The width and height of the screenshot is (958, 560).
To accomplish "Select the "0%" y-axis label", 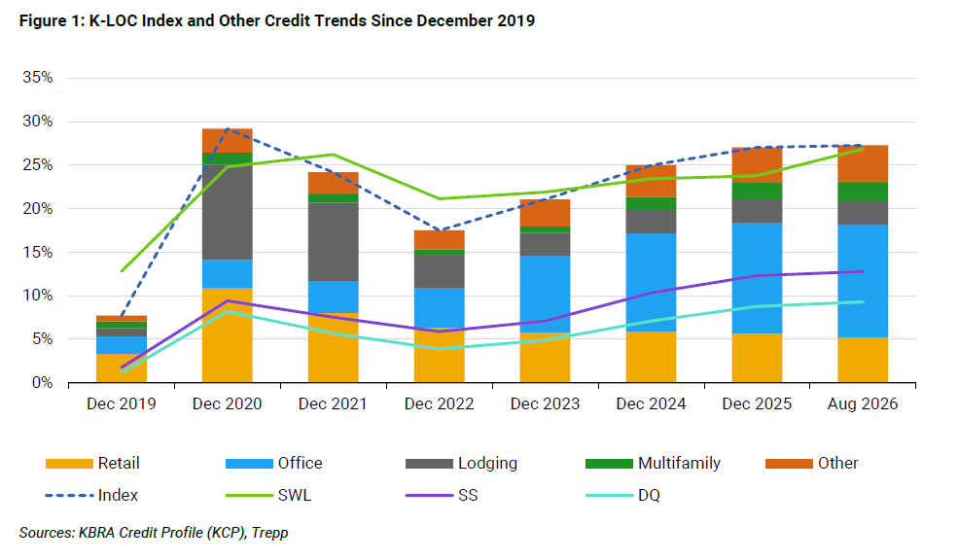I will 42,383.
